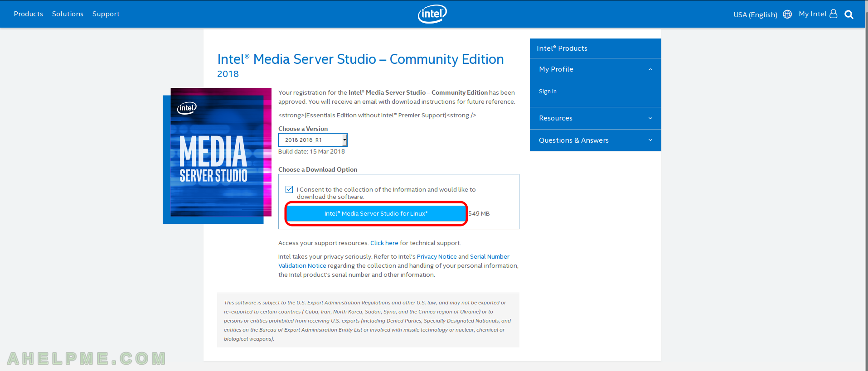Click the My Intel user icon
This screenshot has height=371, width=868.
tap(833, 14)
